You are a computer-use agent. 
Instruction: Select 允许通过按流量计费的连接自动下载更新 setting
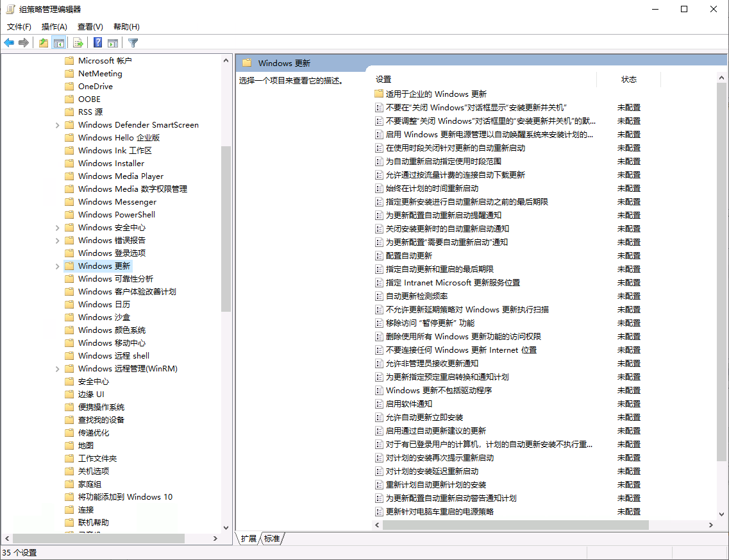(455, 175)
